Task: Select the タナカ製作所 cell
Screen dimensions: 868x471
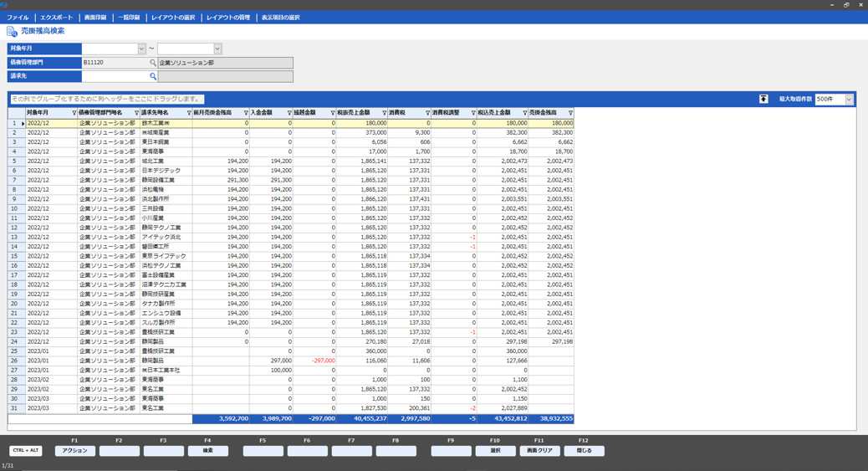Action: (x=166, y=304)
